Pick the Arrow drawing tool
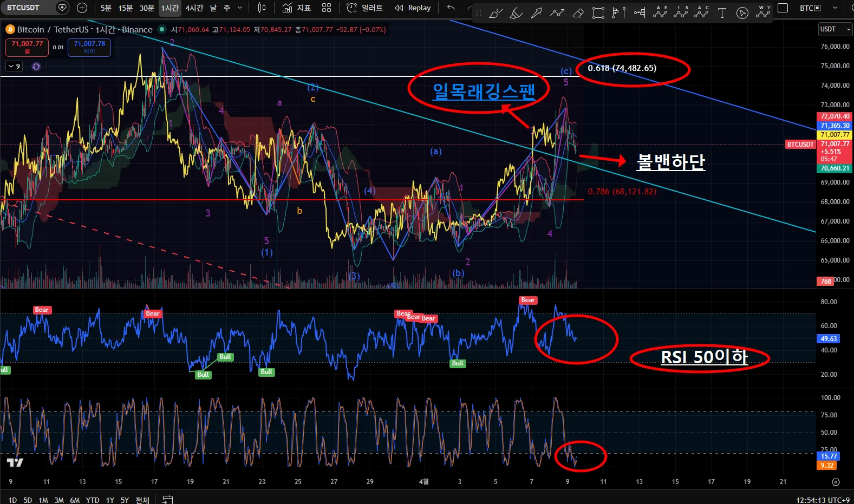 point(537,13)
